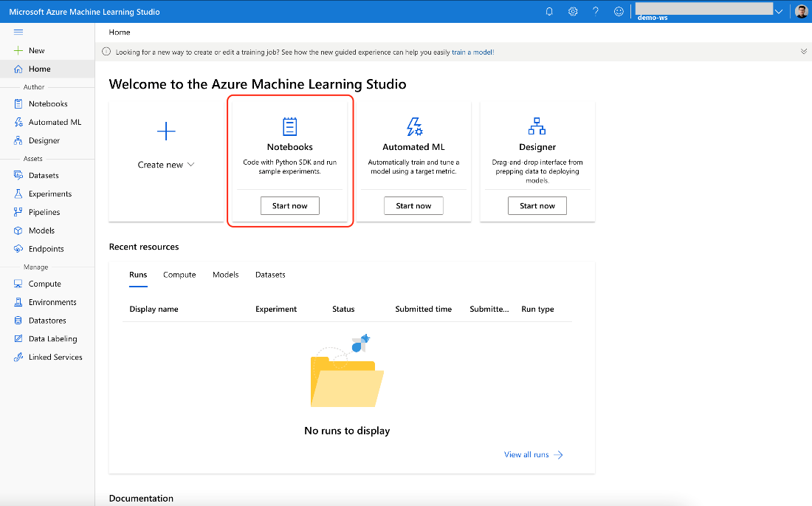This screenshot has height=506, width=812.
Task: Click the Experiments flask icon
Action: (18, 194)
